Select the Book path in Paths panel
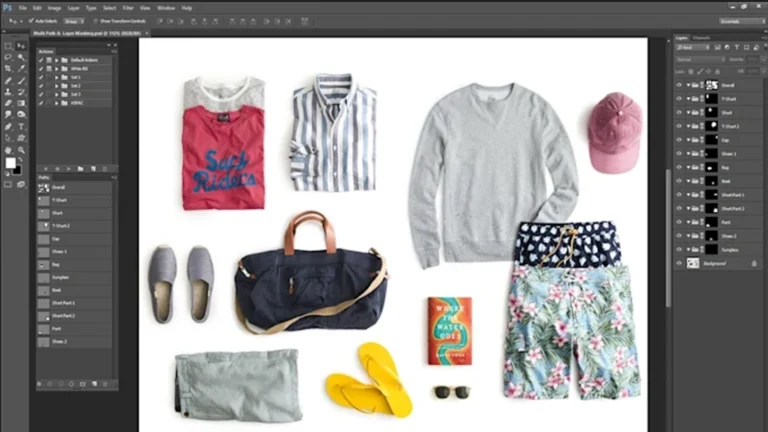The height and width of the screenshot is (432, 768). (x=74, y=290)
